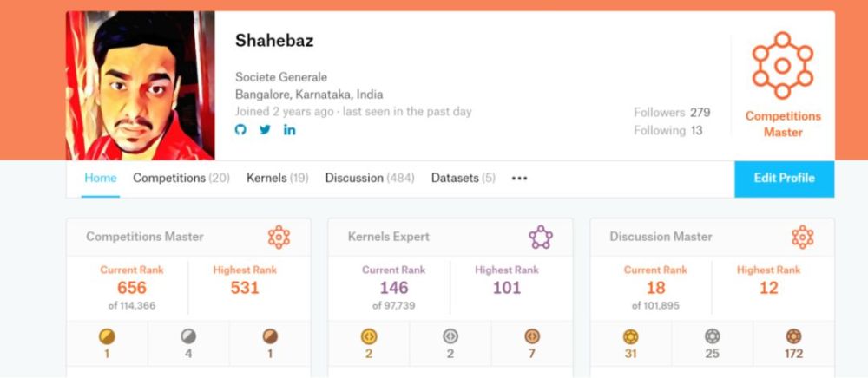Click the Competitions Master card tier icon

(279, 237)
